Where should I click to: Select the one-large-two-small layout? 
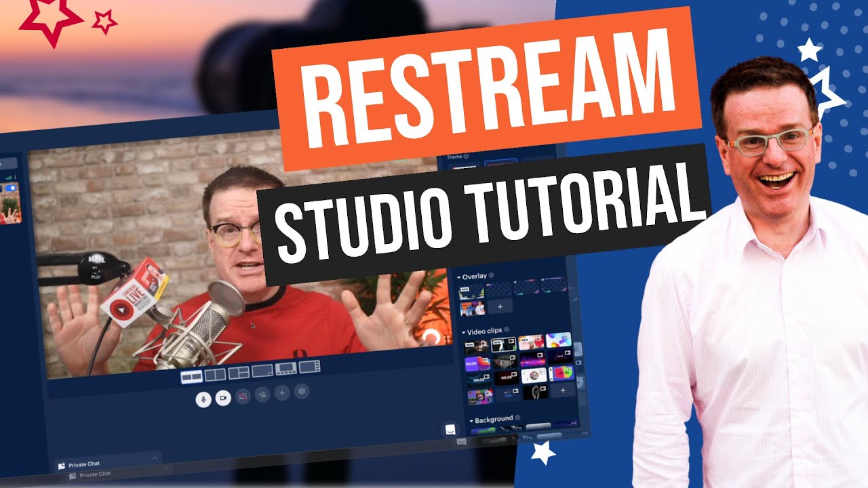tap(239, 373)
